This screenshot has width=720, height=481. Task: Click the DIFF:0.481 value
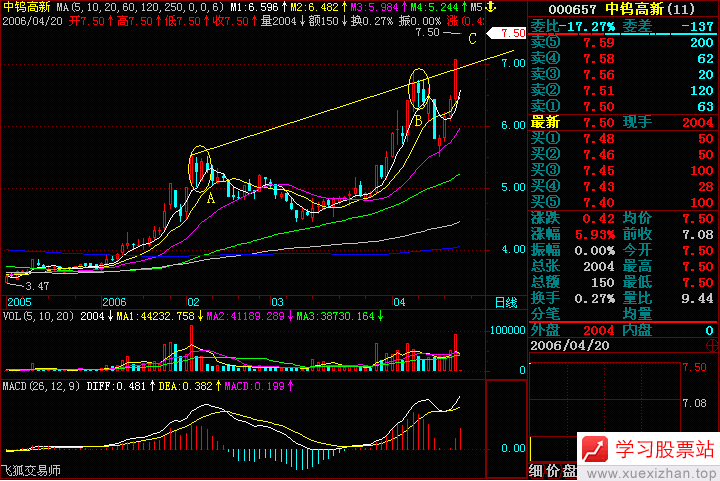tap(116, 386)
